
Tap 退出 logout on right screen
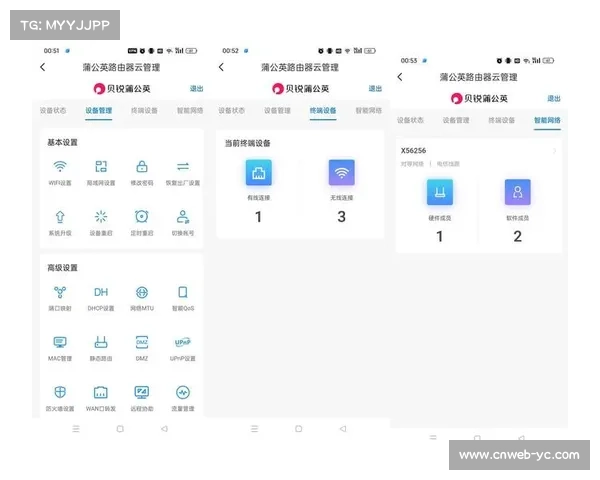554,99
